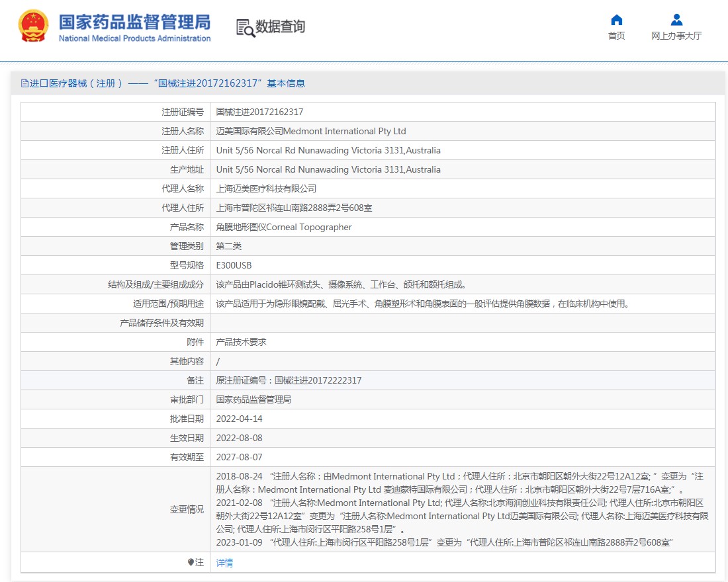Click the 角膜地形图仪Corneal Topographer product name
Image resolution: width=728 pixels, height=582 pixels.
point(284,227)
